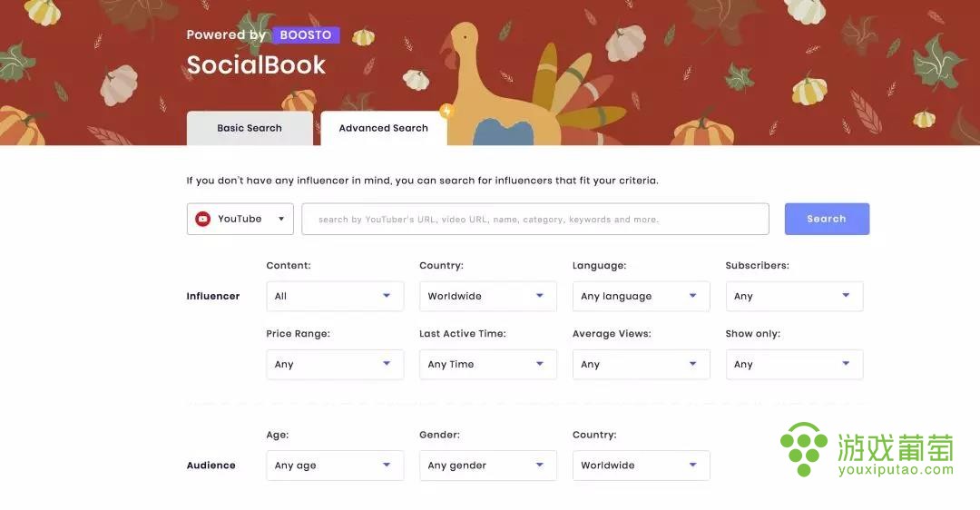The width and height of the screenshot is (980, 510).
Task: Click the lightning bolt badge on Advanced Search
Action: point(446,112)
